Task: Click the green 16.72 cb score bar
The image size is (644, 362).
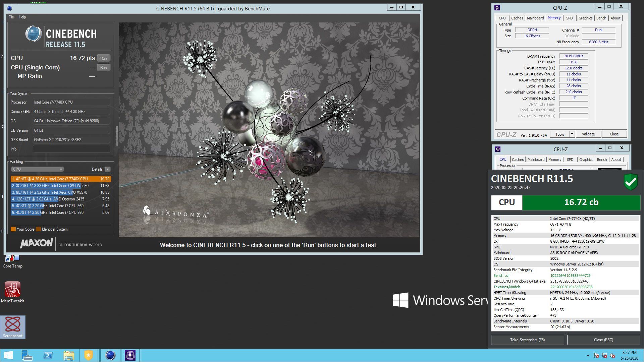Action: 581,202
